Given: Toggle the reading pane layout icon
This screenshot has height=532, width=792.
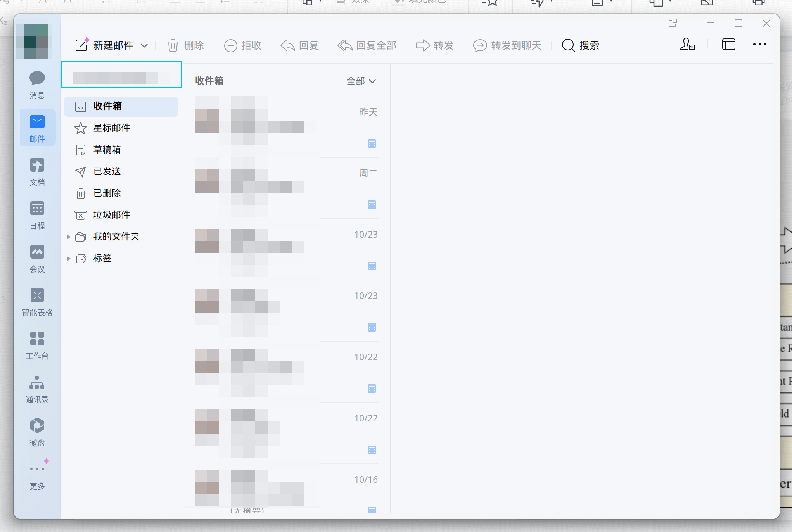Looking at the screenshot, I should click(729, 45).
